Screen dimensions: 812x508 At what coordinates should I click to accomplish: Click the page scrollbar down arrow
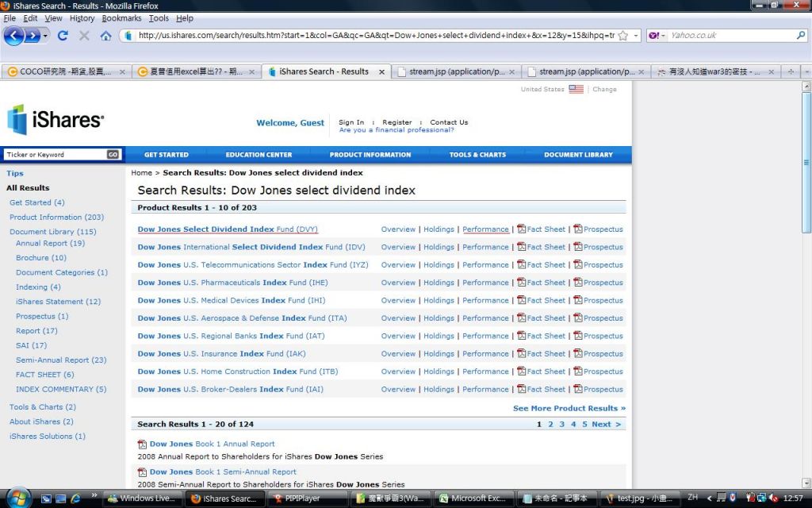pyautogui.click(x=806, y=483)
